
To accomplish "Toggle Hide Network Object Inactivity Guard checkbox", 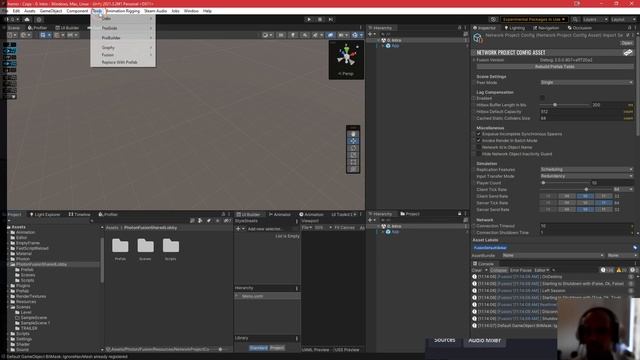I will pos(479,154).
